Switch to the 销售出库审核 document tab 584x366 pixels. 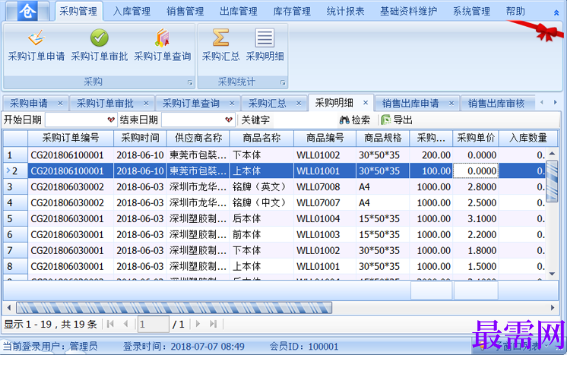[496, 103]
